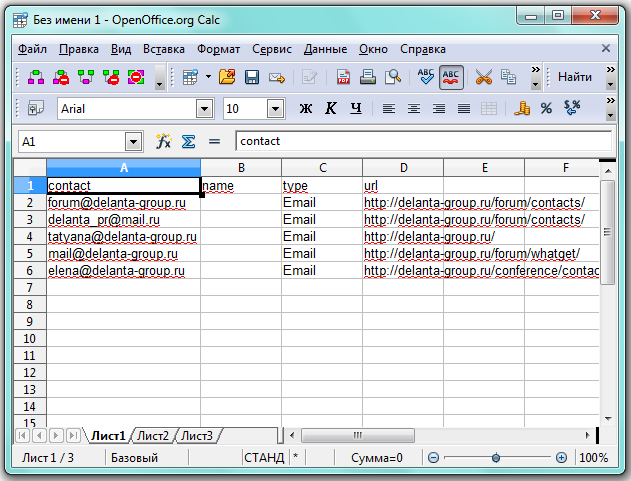Copy selection icon

(508, 77)
